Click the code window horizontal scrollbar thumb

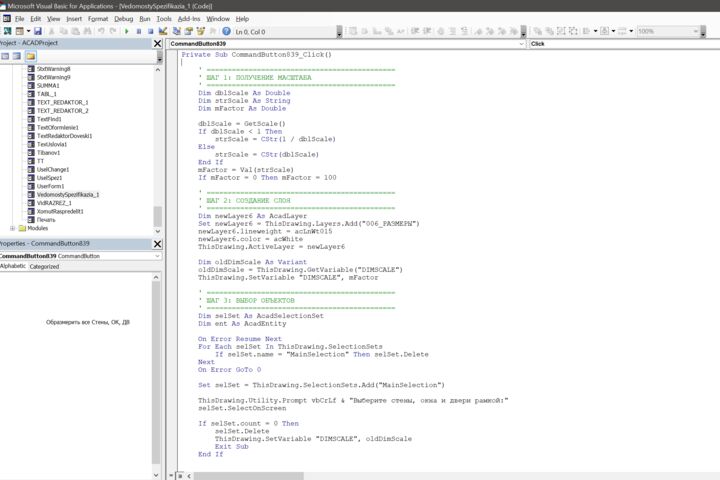tap(249, 476)
